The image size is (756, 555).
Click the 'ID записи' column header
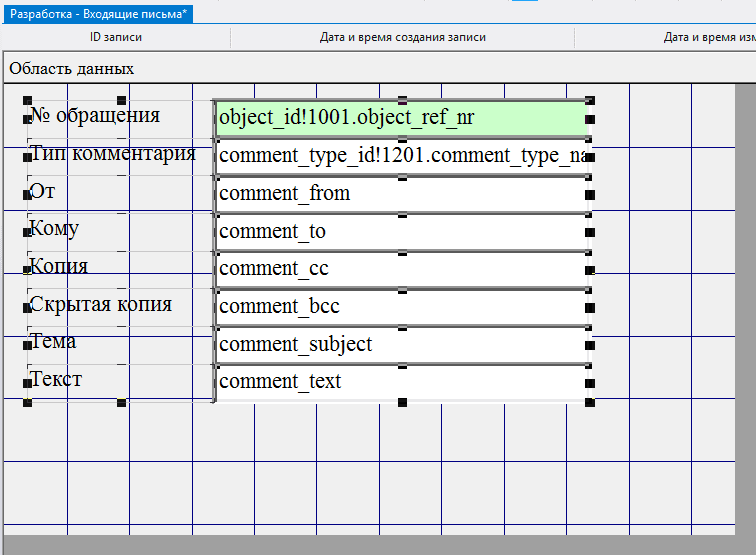click(x=116, y=38)
